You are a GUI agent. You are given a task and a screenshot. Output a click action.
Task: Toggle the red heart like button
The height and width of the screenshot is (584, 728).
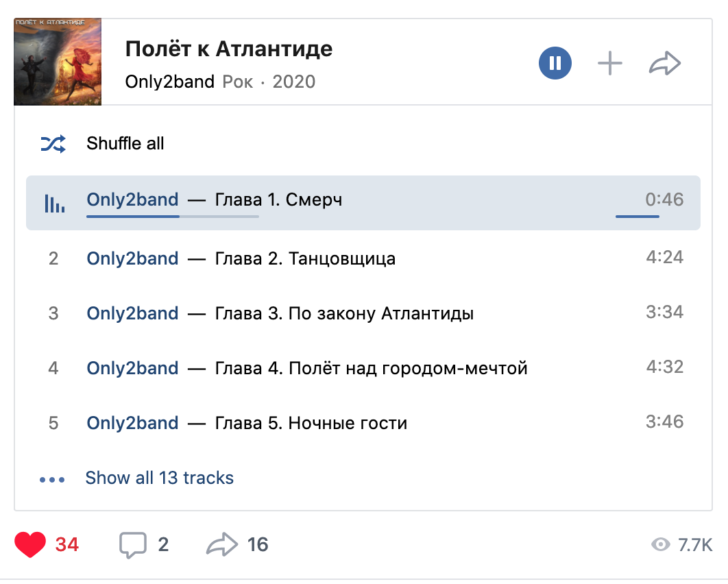point(29,545)
